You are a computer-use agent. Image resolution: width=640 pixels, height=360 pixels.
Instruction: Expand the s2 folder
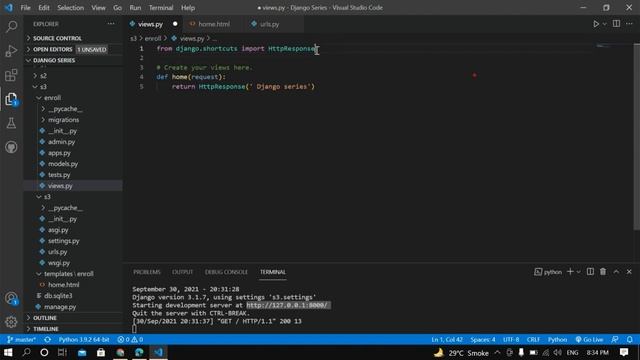click(x=73, y=76)
